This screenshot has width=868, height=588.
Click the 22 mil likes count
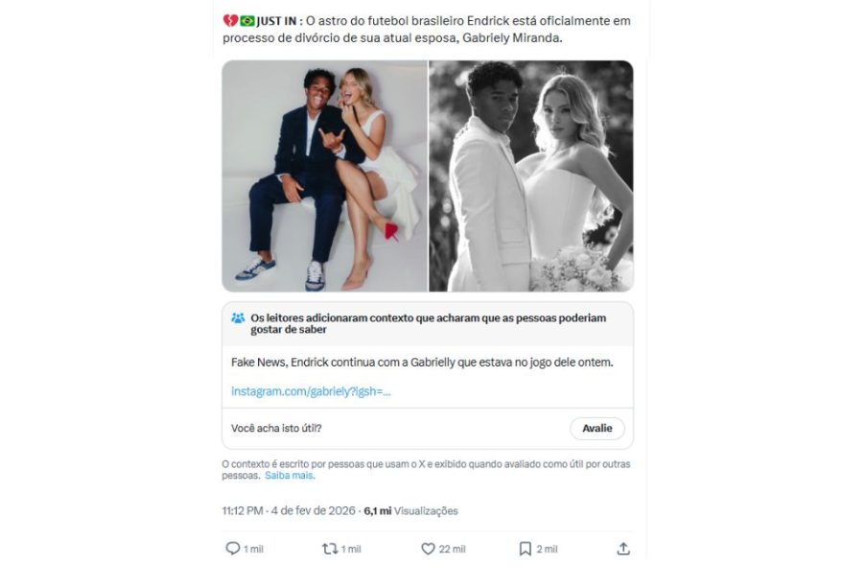coord(452,549)
